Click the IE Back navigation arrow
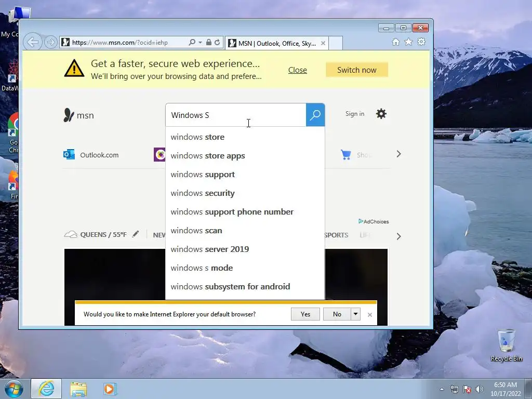532x399 pixels. (33, 43)
